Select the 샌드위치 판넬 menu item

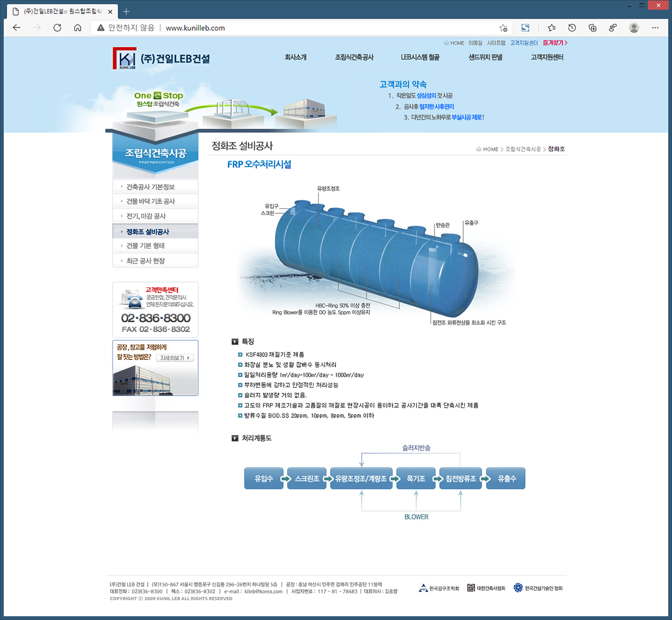pos(485,58)
